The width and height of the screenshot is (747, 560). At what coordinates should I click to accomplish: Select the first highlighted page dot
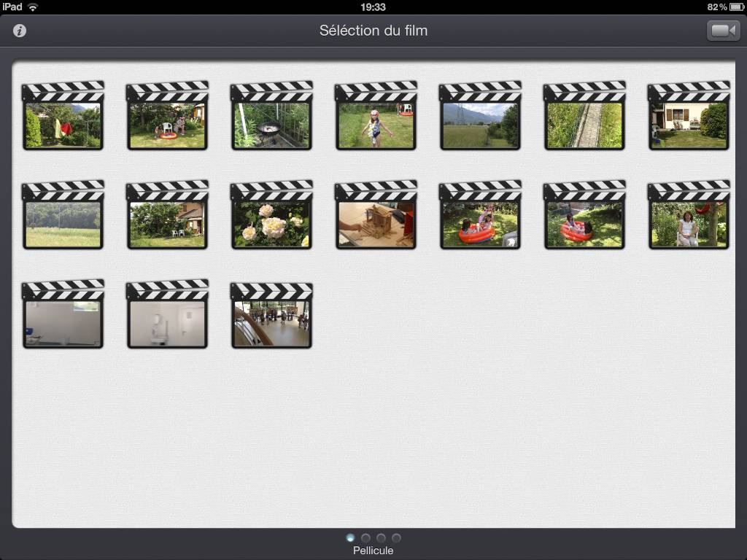pyautogui.click(x=351, y=538)
